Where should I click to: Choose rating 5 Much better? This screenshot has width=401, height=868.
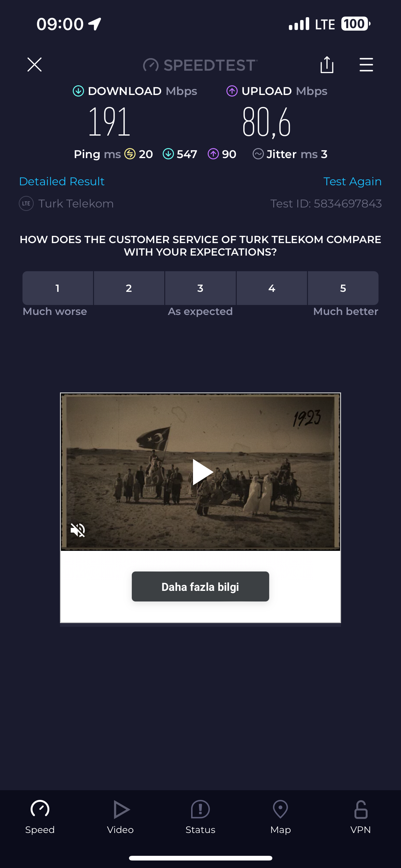click(343, 288)
